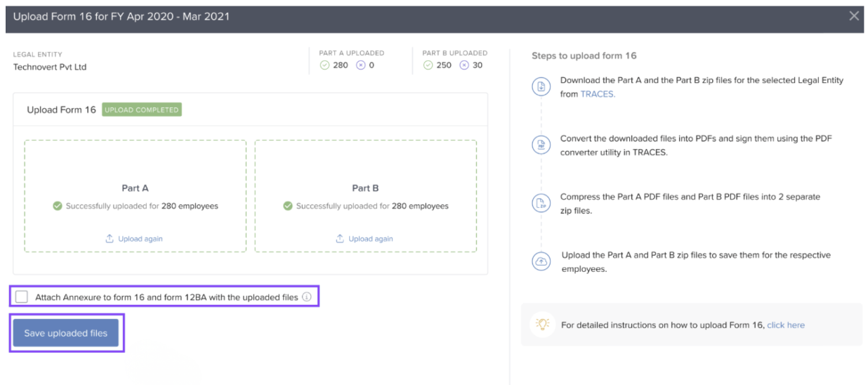
Task: Click the Upload Completed status badge
Action: 142,110
